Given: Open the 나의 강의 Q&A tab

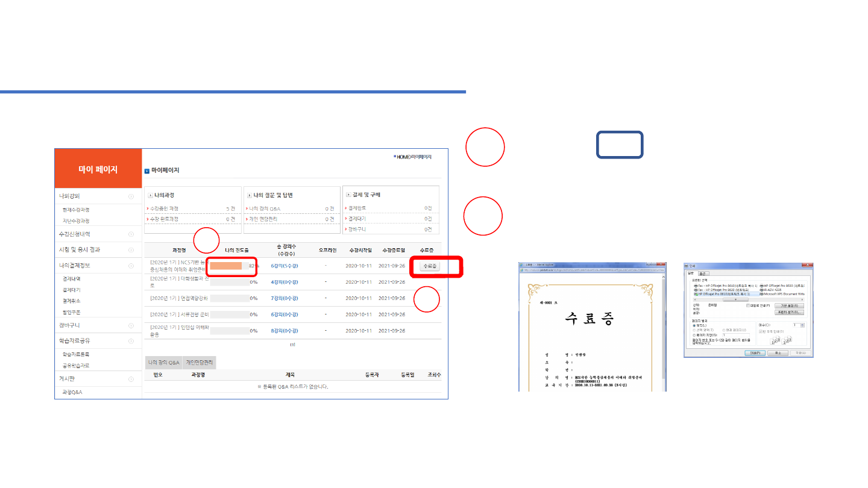Looking at the screenshot, I should pos(164,363).
